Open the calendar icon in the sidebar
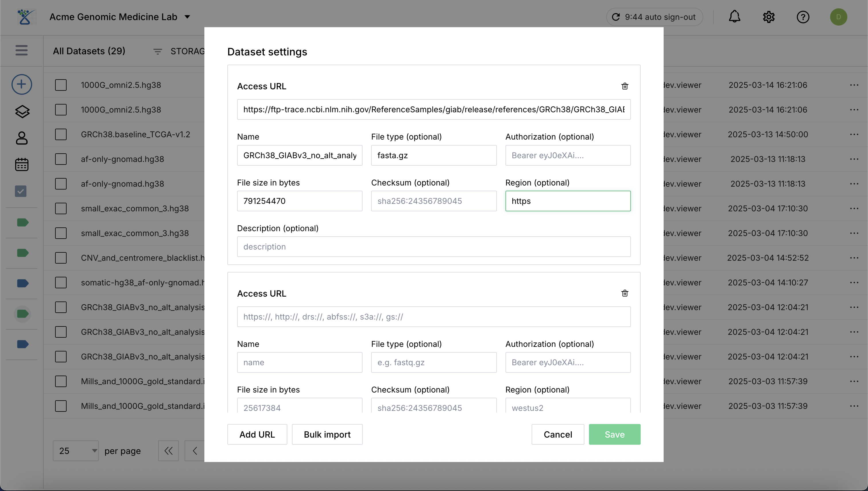Image resolution: width=868 pixels, height=491 pixels. [x=21, y=165]
